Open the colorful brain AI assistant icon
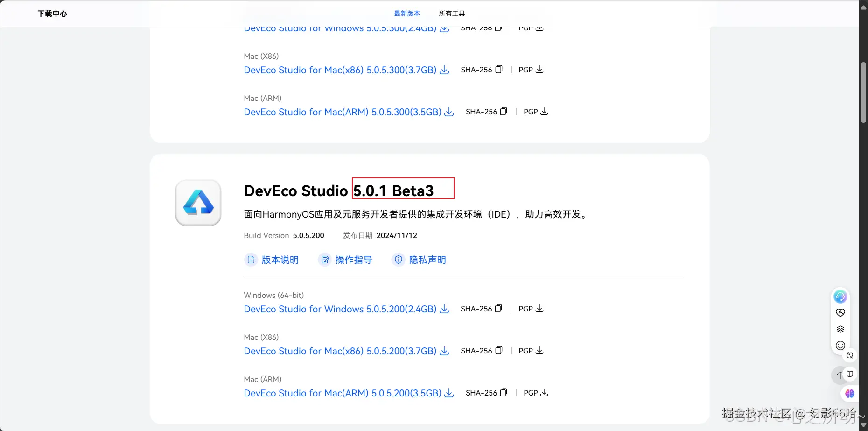The width and height of the screenshot is (868, 431). point(850,394)
